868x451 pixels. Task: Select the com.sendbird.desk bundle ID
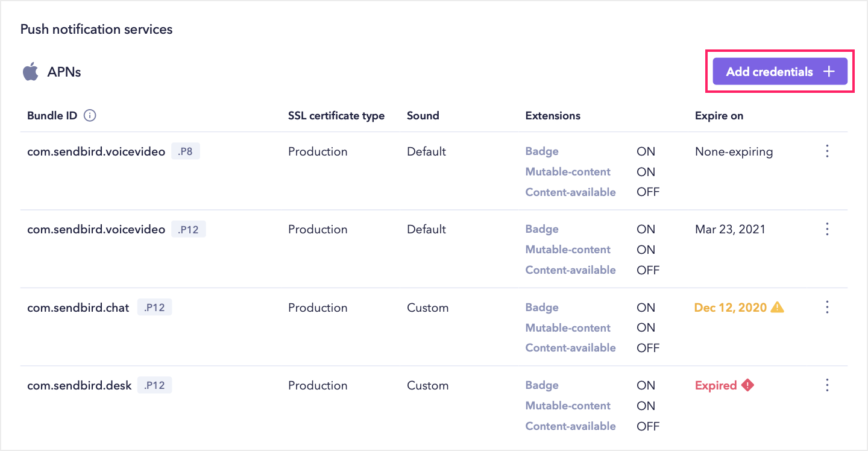pyautogui.click(x=79, y=385)
